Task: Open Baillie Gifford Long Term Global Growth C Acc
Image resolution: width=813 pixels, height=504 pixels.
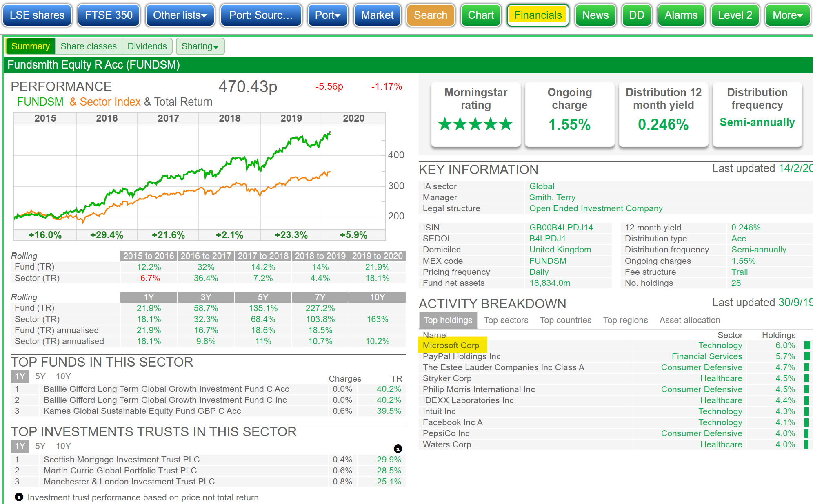Action: (x=166, y=389)
